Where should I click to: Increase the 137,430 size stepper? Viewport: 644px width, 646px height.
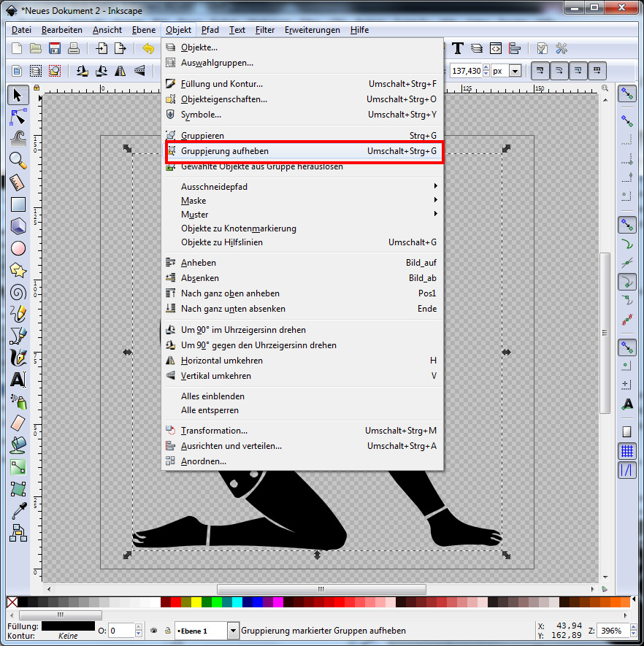[x=486, y=68]
